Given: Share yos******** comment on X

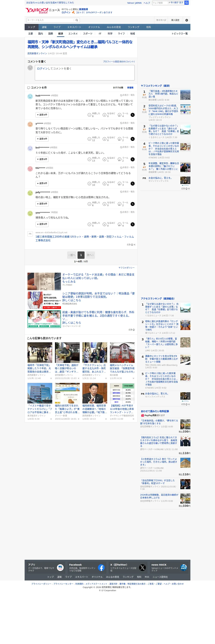Looking at the screenshot, I should [x=133, y=224].
